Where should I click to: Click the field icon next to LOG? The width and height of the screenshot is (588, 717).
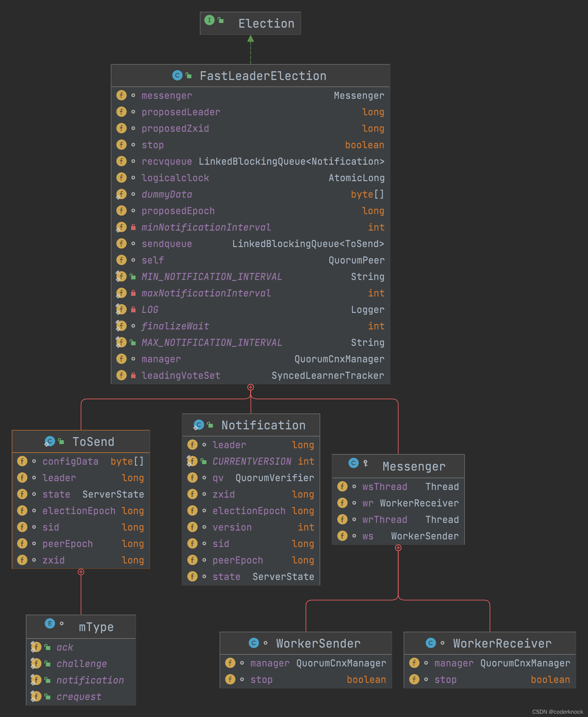(121, 309)
